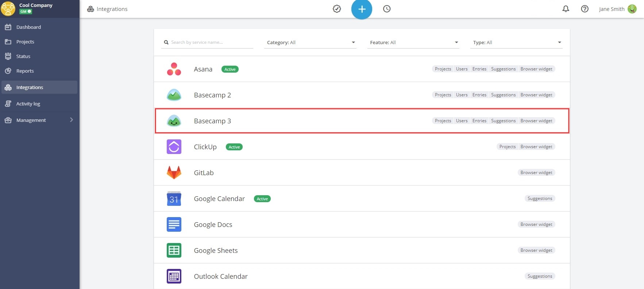Click the Google Calendar 31 icon
Viewport: 644px width, 289px height.
pyautogui.click(x=174, y=199)
